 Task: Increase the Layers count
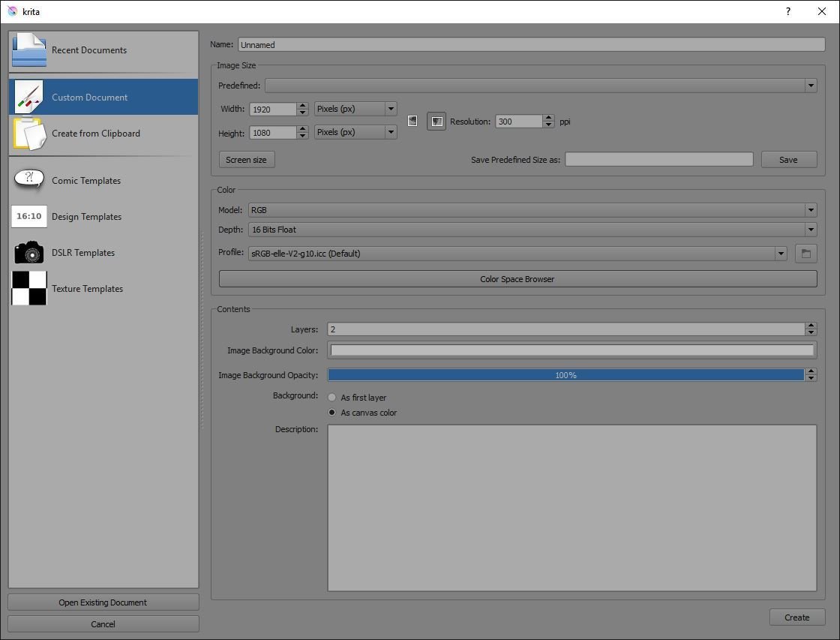point(811,326)
